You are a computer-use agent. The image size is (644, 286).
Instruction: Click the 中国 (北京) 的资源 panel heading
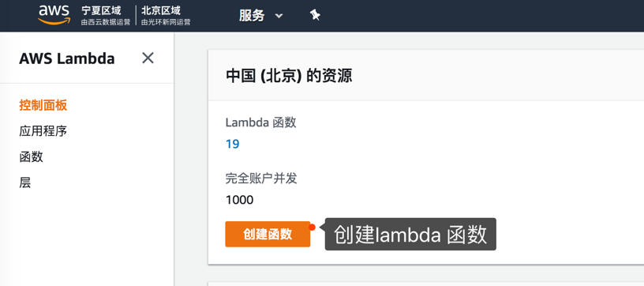coord(289,77)
